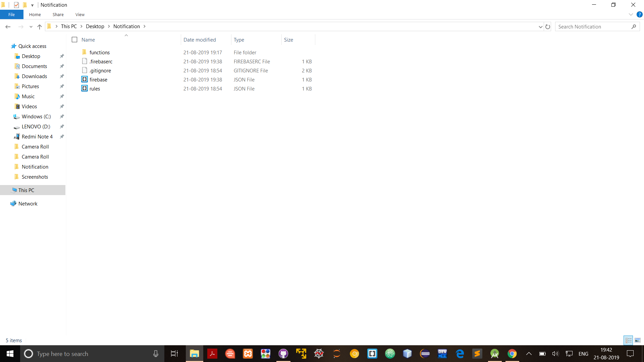Select the rules JSON file
Viewport: 644px width, 362px height.
coord(94,88)
